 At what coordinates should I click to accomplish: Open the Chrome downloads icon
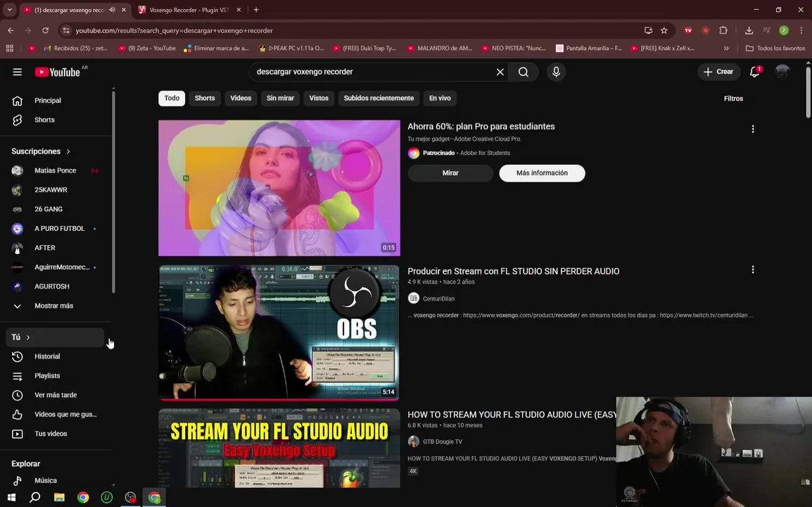[x=749, y=30]
